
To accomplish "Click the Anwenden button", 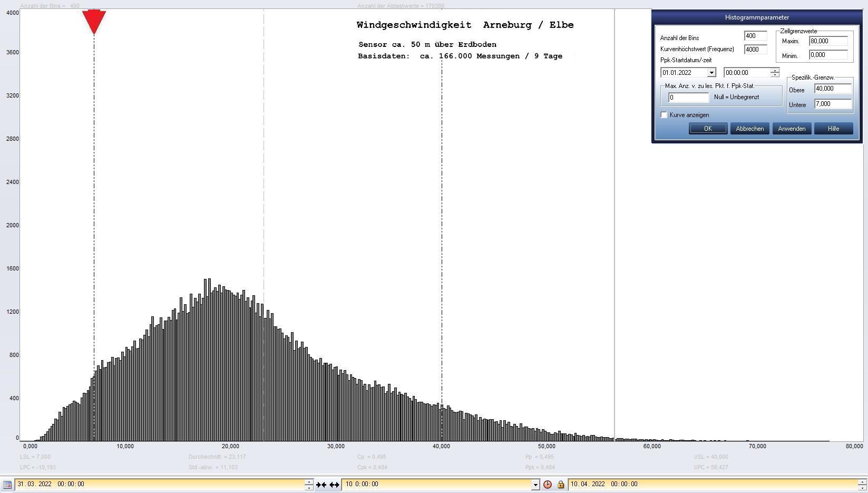I will coord(791,129).
